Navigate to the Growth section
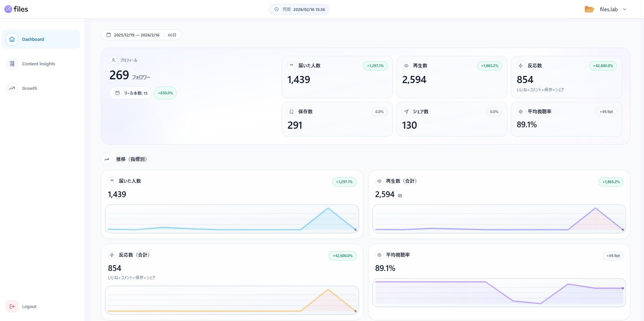This screenshot has height=321, width=644. (30, 88)
